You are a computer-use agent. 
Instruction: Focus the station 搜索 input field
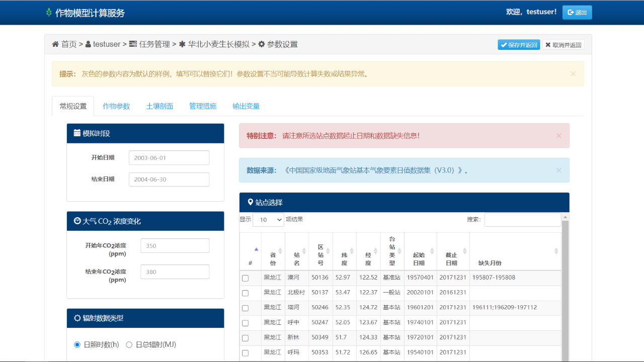point(522,220)
